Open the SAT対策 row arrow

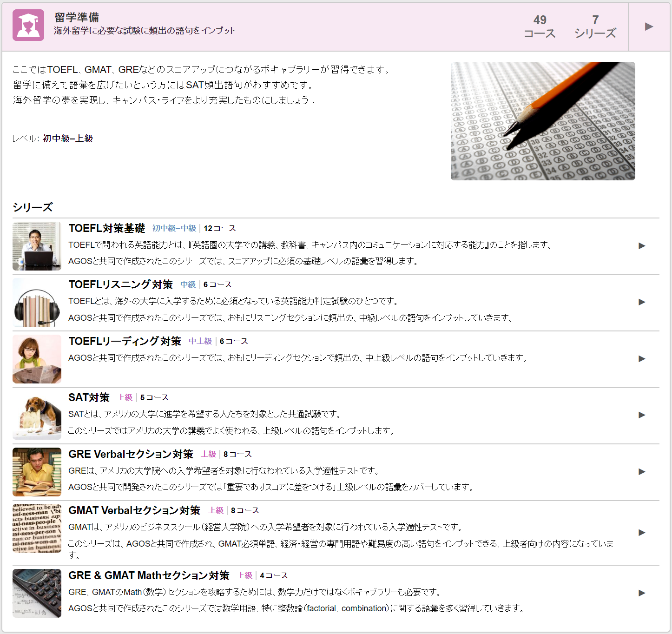coord(642,415)
